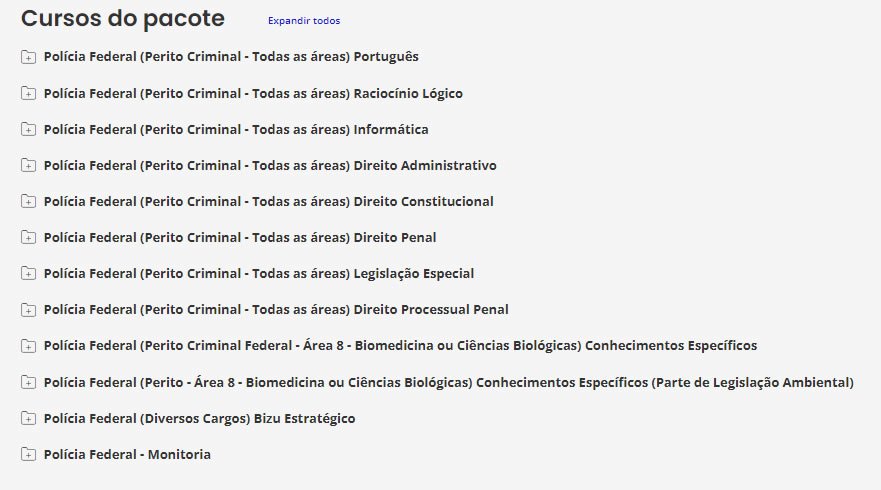
Task: Select the Raciocínio Lógico course title
Action: click(253, 94)
